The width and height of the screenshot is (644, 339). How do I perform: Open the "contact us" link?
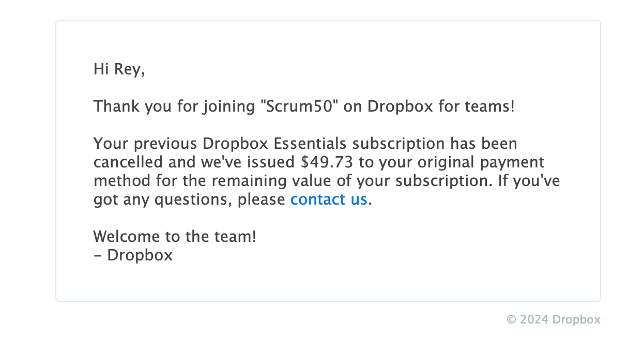pos(329,199)
